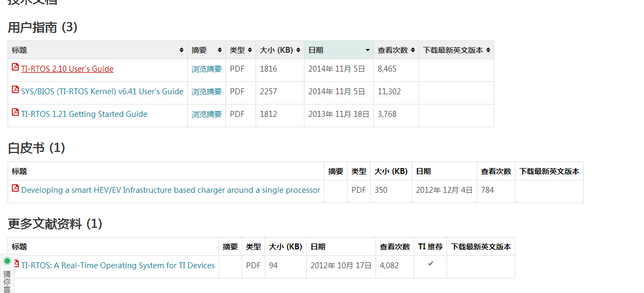Click PDF icon beside TI-RTOS 1.21 Getting Started
644x293 pixels.
pos(16,113)
